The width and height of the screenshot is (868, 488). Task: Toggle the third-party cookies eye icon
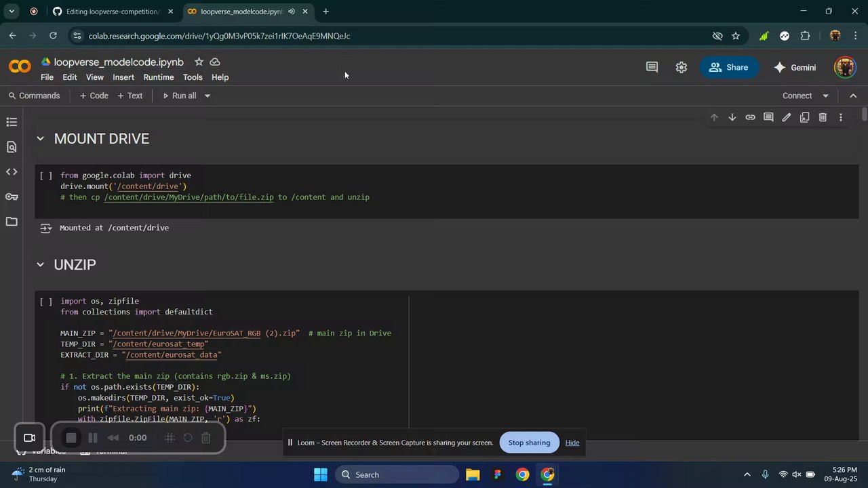[717, 36]
